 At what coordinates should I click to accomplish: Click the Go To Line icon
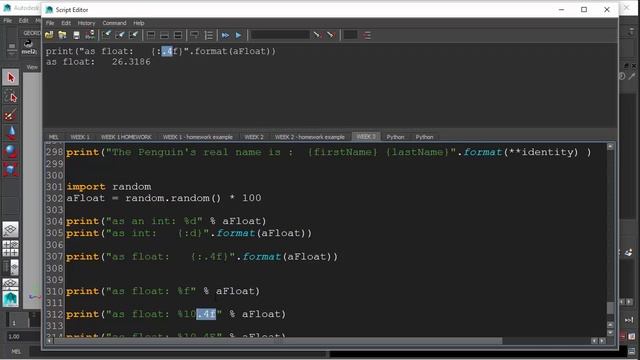point(367,35)
